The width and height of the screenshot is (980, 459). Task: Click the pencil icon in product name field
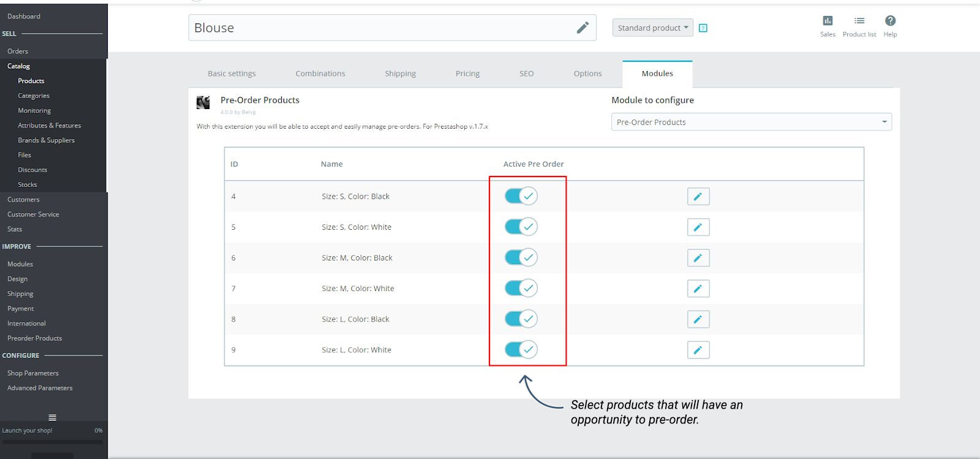(582, 28)
